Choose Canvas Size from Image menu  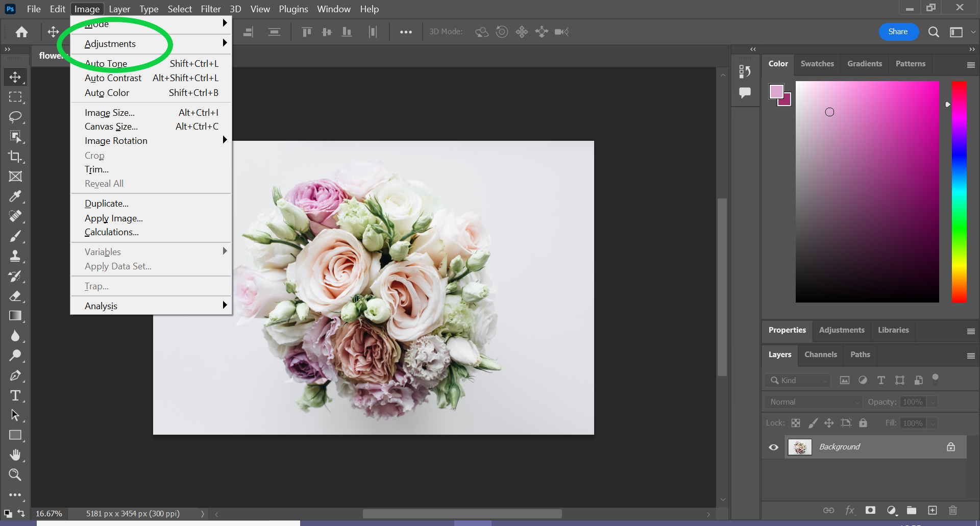(x=151, y=127)
